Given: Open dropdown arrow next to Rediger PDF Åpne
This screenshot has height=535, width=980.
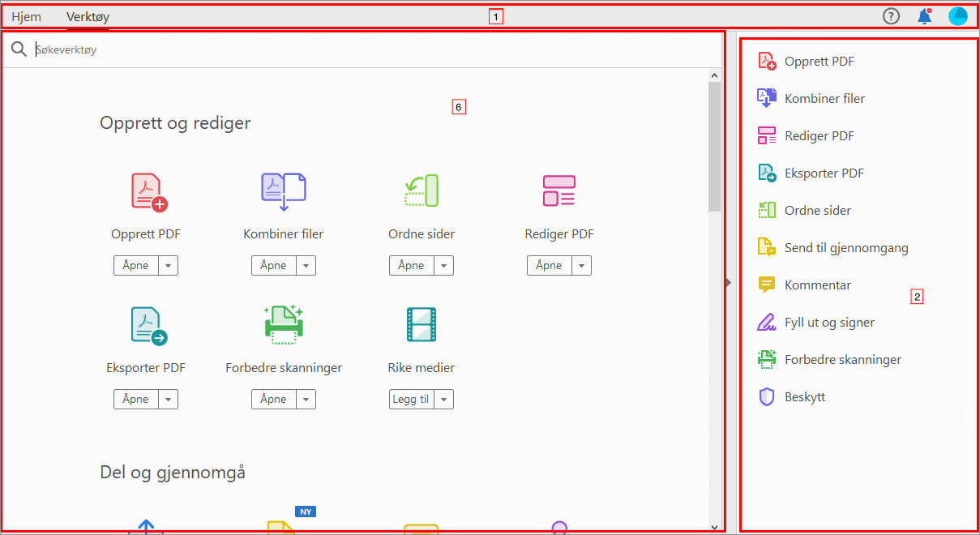Looking at the screenshot, I should pyautogui.click(x=581, y=266).
